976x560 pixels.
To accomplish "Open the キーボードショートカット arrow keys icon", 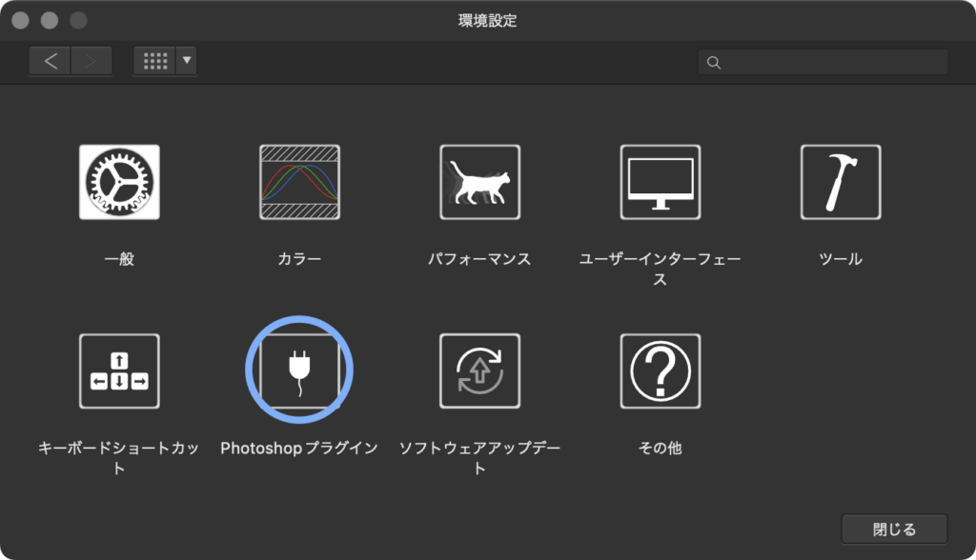I will click(119, 371).
